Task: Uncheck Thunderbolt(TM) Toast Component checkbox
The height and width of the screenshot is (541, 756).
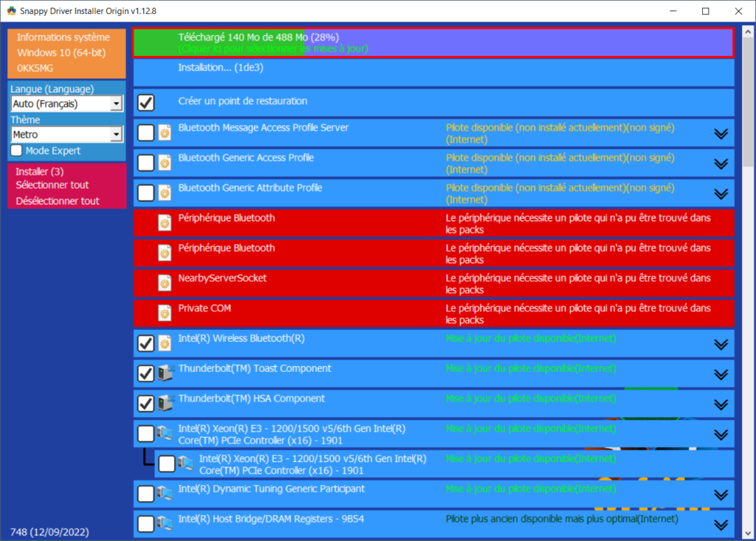Action: (x=145, y=373)
